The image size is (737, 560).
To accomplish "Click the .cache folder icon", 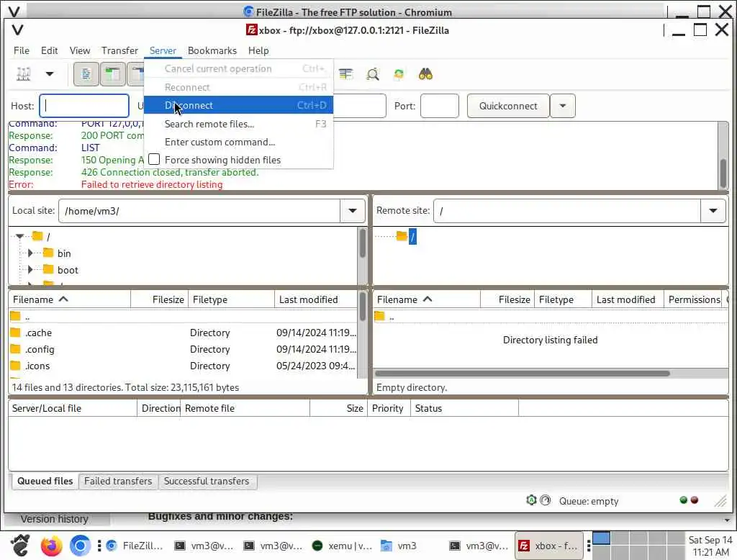I will pos(16,333).
